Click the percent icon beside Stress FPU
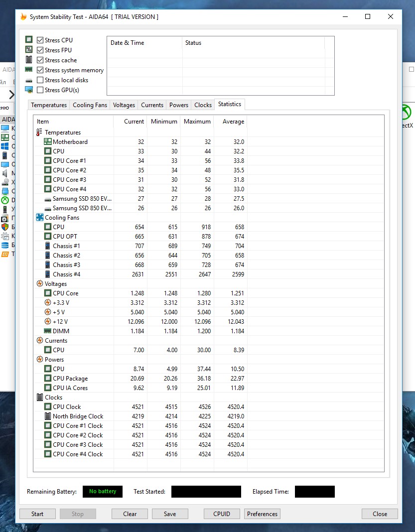Viewport: 415px width, 532px height. click(x=29, y=50)
